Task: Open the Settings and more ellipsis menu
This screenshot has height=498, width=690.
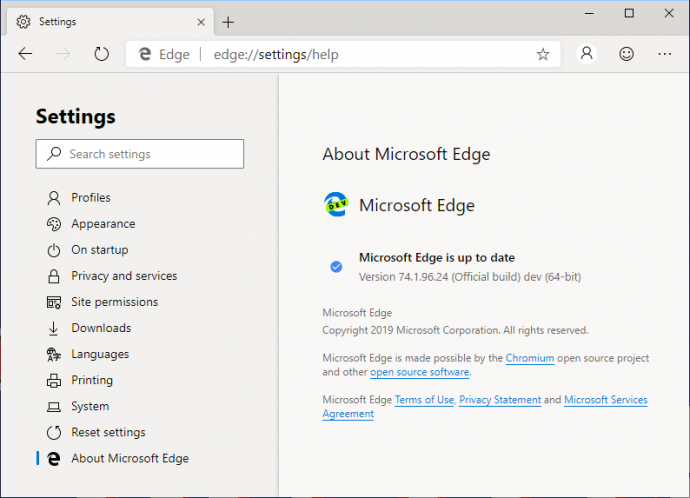Action: click(665, 54)
